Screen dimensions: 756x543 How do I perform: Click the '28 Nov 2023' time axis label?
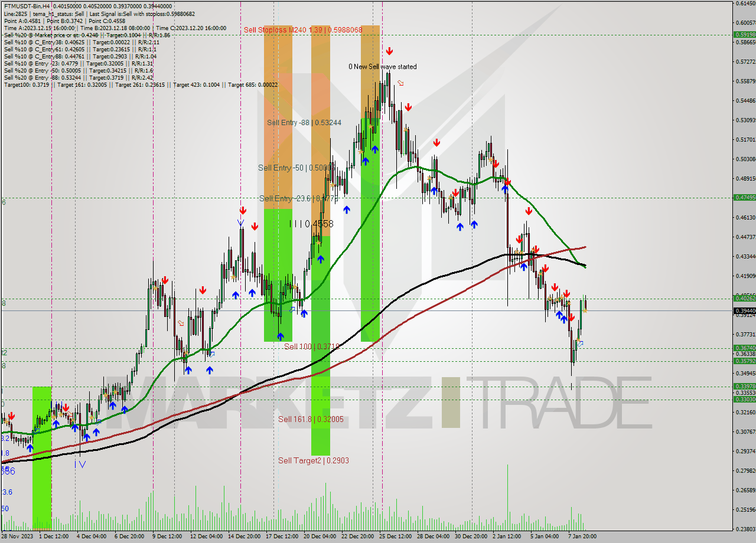17,537
